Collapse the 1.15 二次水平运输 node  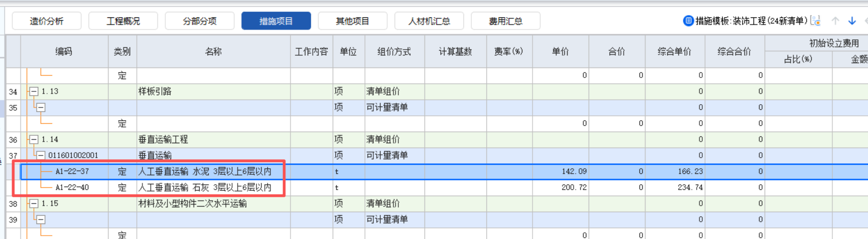[x=33, y=204]
